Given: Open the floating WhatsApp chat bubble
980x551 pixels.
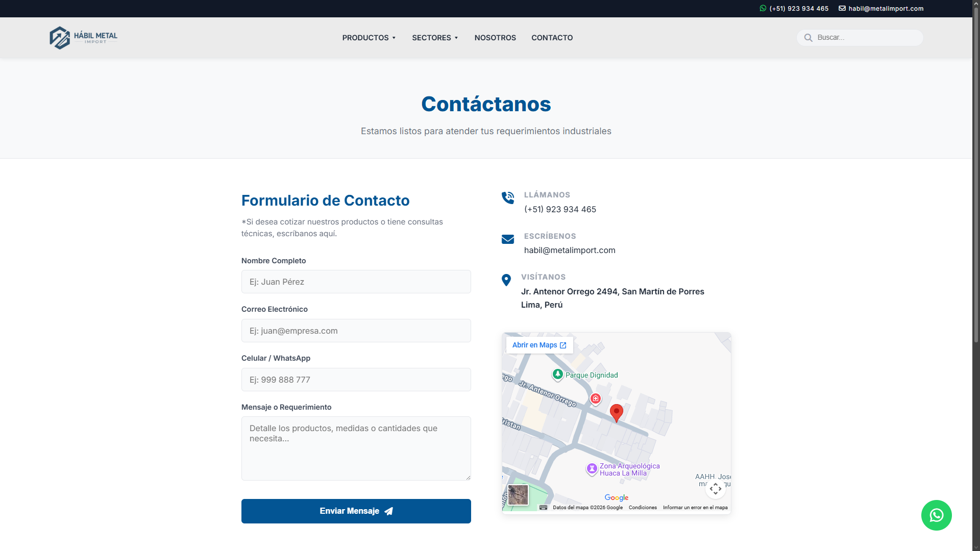Looking at the screenshot, I should point(937,515).
